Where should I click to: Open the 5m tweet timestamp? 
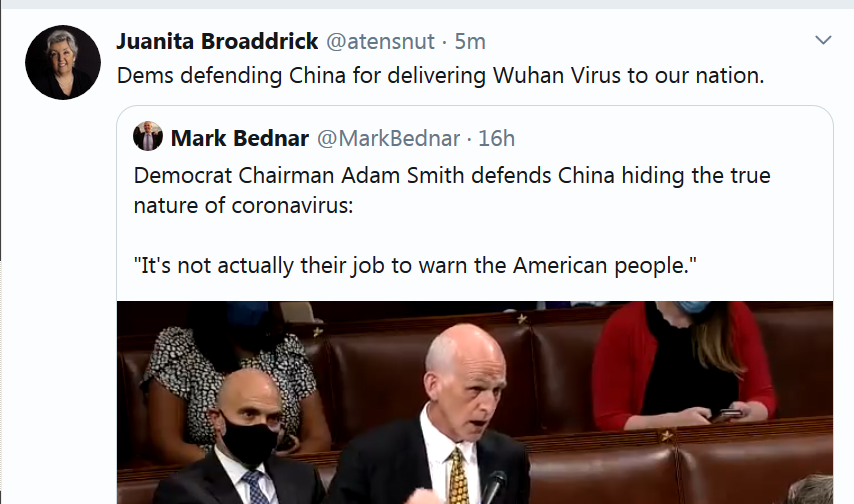(470, 41)
